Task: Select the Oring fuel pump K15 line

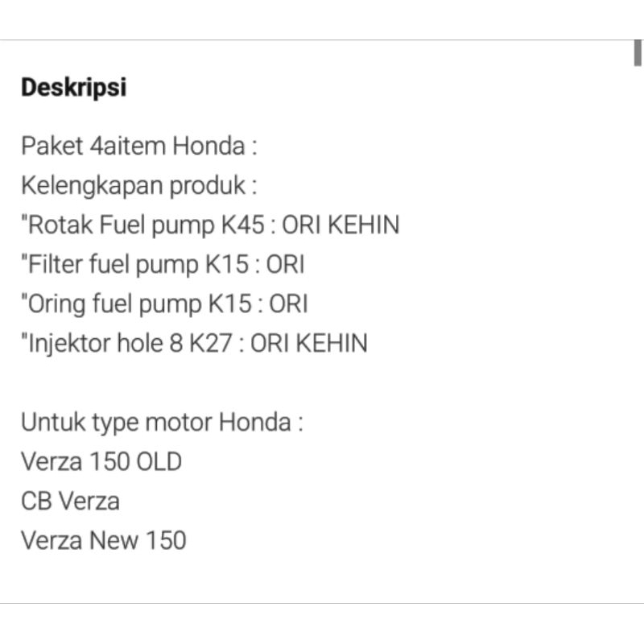Action: (x=165, y=304)
